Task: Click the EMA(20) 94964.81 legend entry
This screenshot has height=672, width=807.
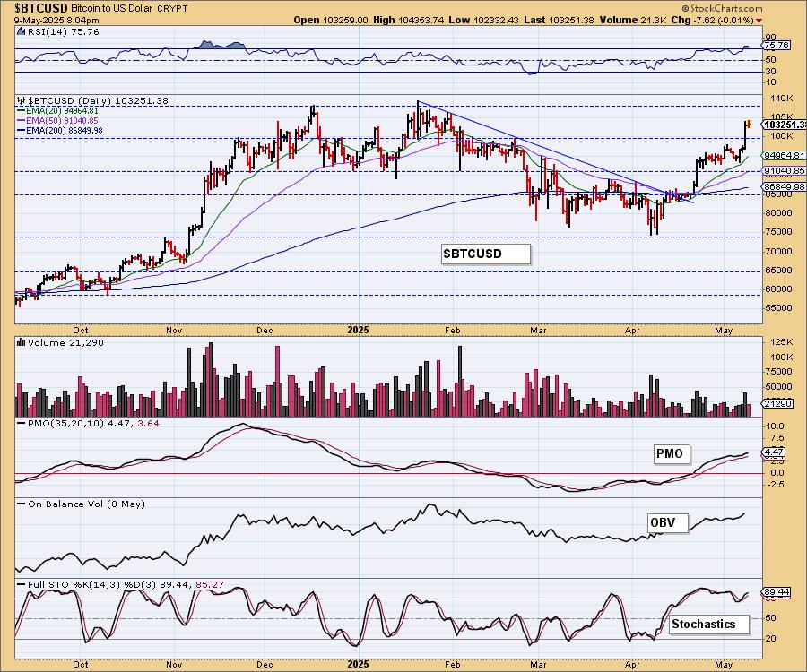Action: [57, 110]
